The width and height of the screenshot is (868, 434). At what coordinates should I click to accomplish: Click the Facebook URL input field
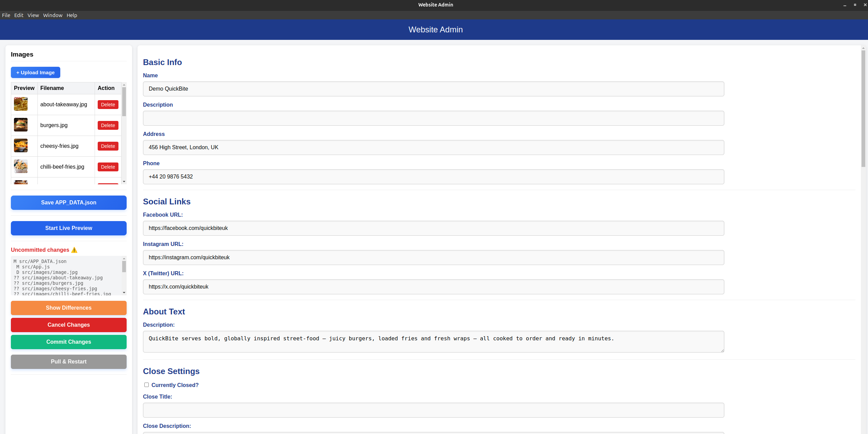[x=433, y=228]
